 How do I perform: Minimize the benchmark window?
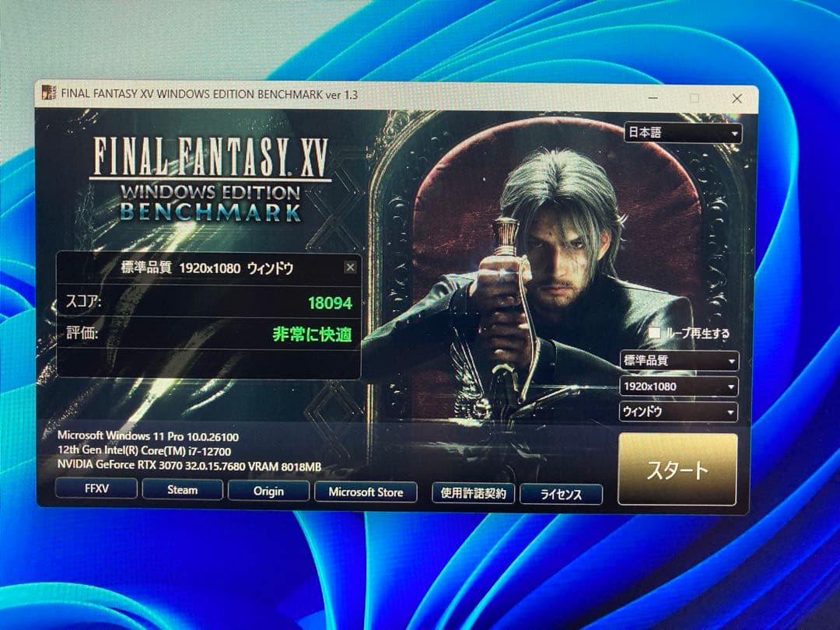tap(652, 99)
